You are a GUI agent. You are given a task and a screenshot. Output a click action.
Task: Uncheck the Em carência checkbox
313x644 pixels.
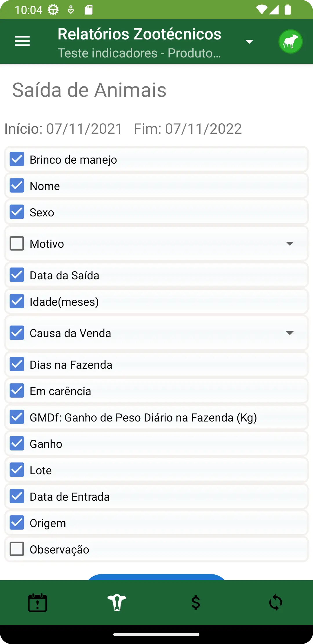(x=17, y=391)
